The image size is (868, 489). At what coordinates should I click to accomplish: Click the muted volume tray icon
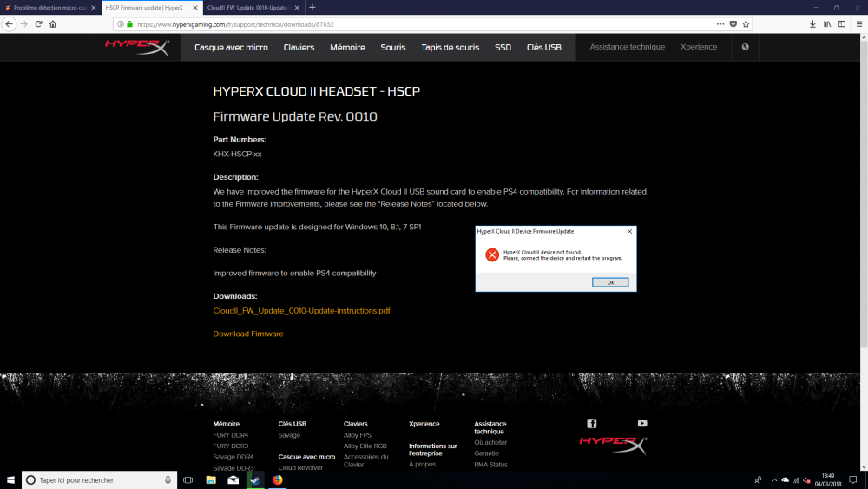pos(806,480)
